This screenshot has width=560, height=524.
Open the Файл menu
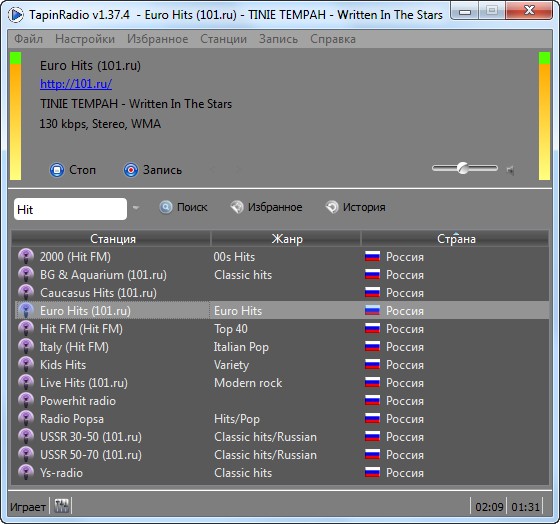coord(28,39)
